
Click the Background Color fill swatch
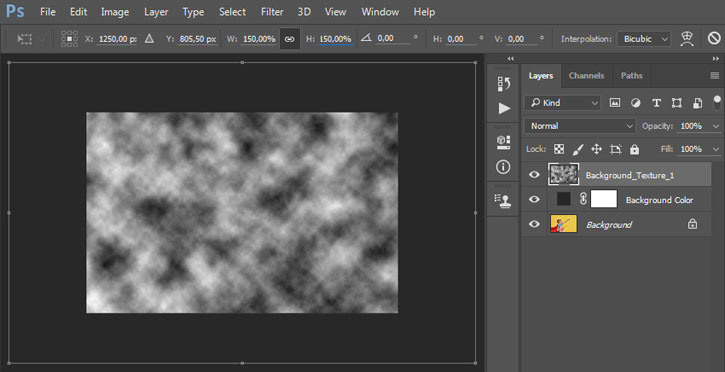pyautogui.click(x=564, y=199)
